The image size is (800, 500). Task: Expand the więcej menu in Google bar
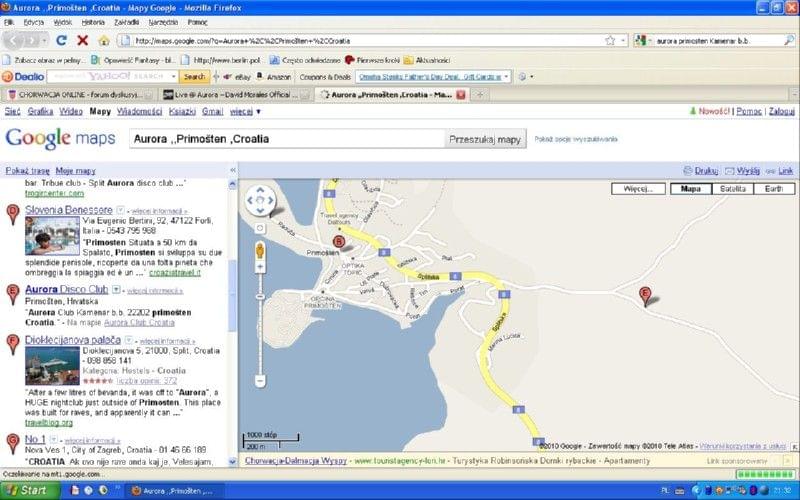tap(245, 112)
